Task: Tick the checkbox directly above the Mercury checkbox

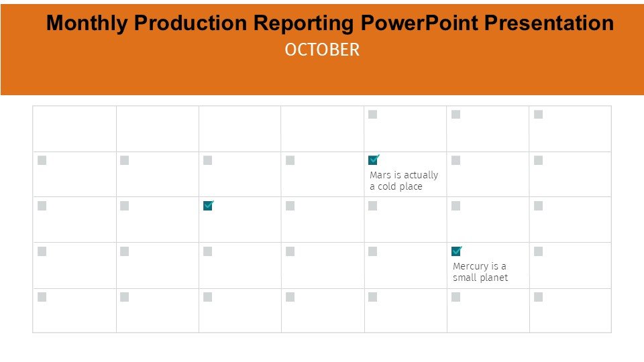Action: [x=456, y=206]
